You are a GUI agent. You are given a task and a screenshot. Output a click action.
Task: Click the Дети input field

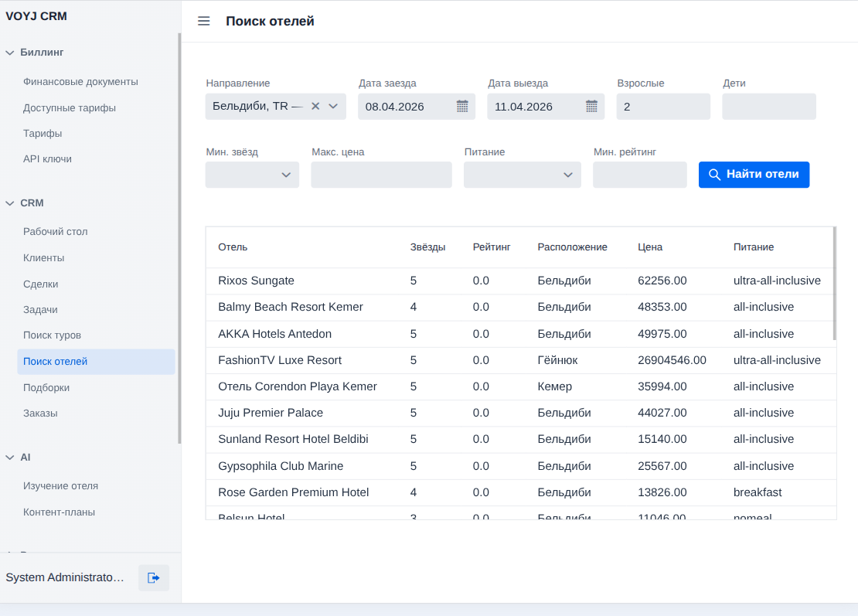[768, 106]
